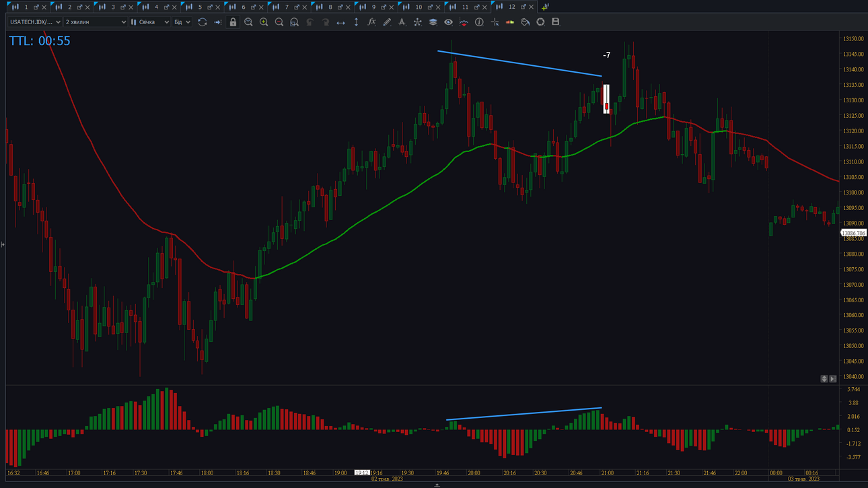The height and width of the screenshot is (488, 868).
Task: Click the current price label 13086.706
Action: click(853, 233)
